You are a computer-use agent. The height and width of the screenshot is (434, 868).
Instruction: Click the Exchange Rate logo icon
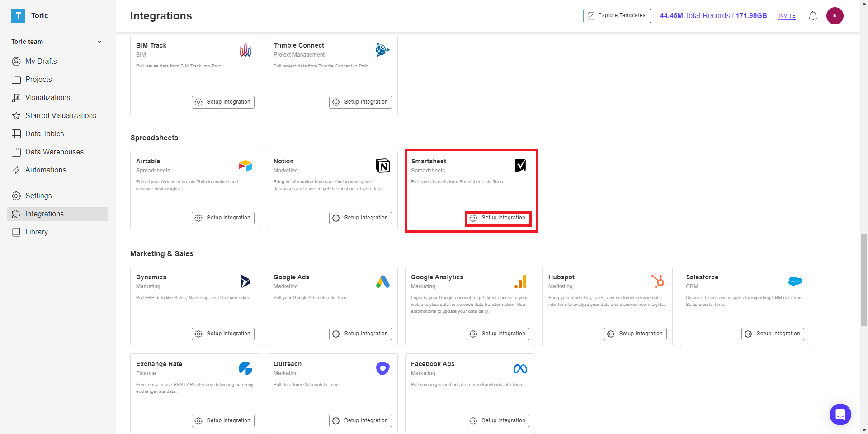pos(245,368)
